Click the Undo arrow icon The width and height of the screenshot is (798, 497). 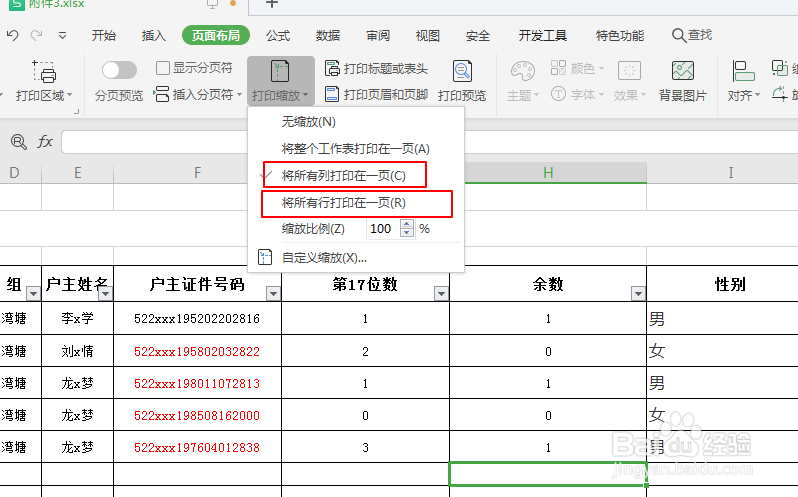click(13, 35)
